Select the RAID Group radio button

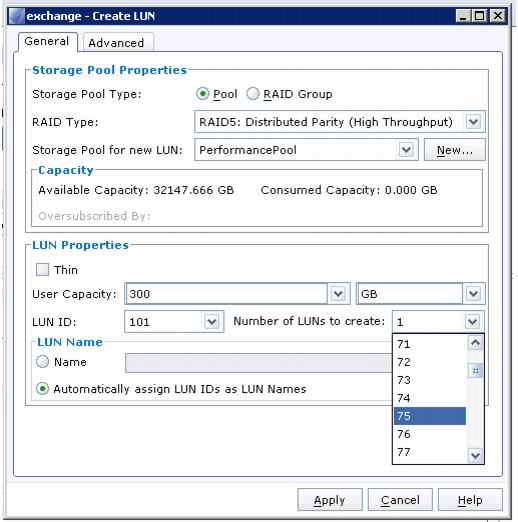click(253, 94)
